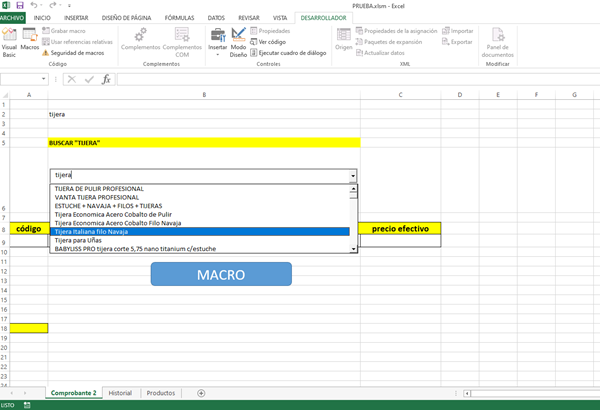Select Tijera para Uñas
The height and width of the screenshot is (410, 600).
[199, 240]
